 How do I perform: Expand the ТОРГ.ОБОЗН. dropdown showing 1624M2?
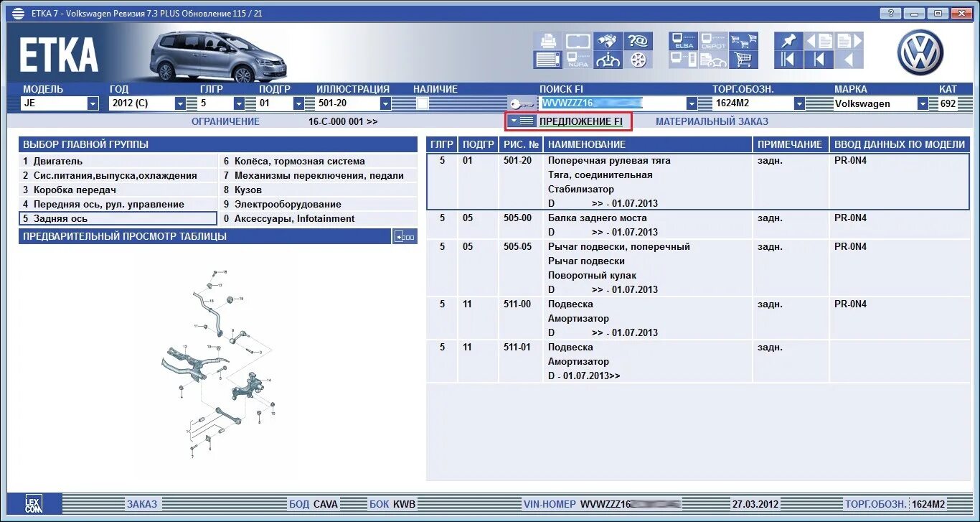coord(798,103)
